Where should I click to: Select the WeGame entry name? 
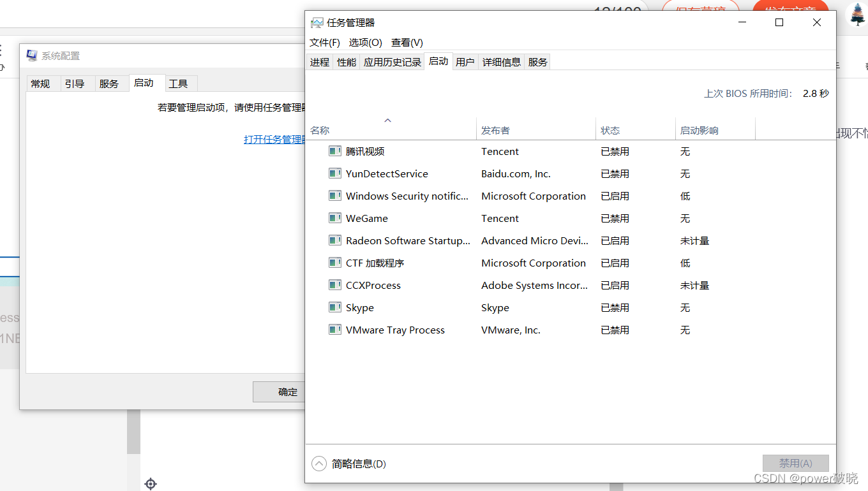point(367,218)
